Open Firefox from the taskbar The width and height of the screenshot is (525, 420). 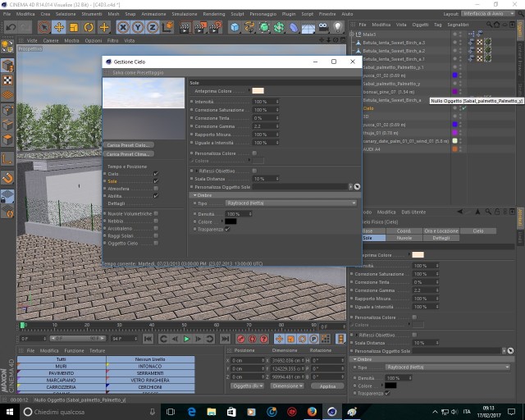click(x=312, y=412)
